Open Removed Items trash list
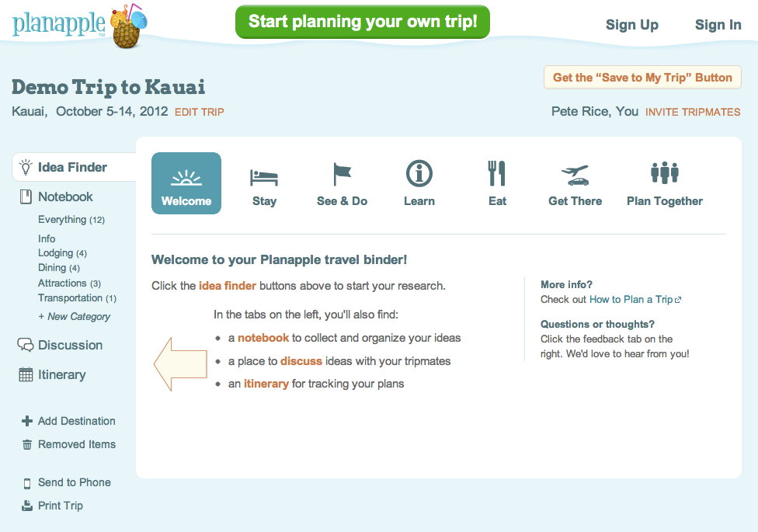This screenshot has width=758, height=532. tap(76, 444)
